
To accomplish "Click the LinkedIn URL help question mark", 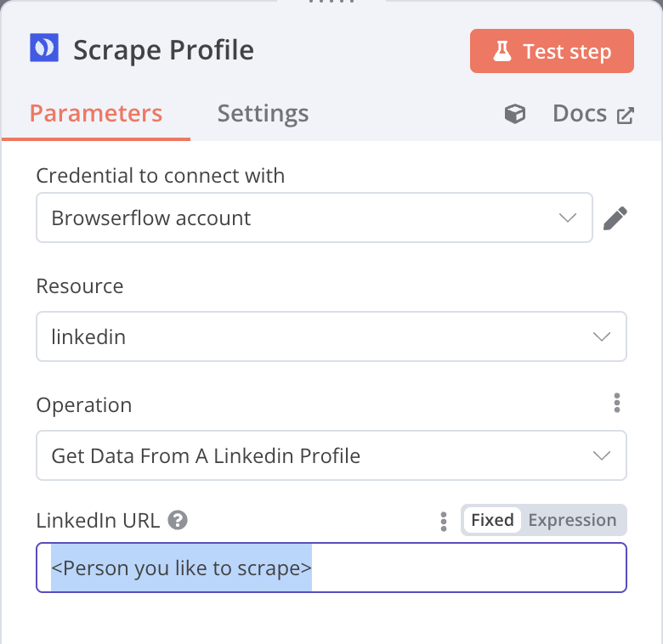I will (178, 520).
